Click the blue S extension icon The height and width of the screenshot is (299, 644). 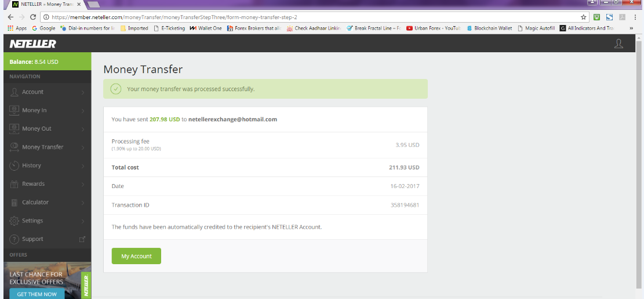[x=609, y=17]
